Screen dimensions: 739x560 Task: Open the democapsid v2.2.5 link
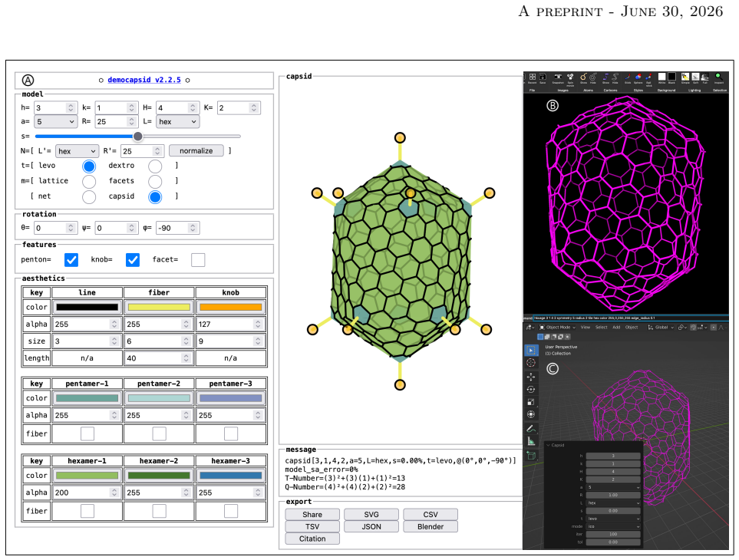144,80
